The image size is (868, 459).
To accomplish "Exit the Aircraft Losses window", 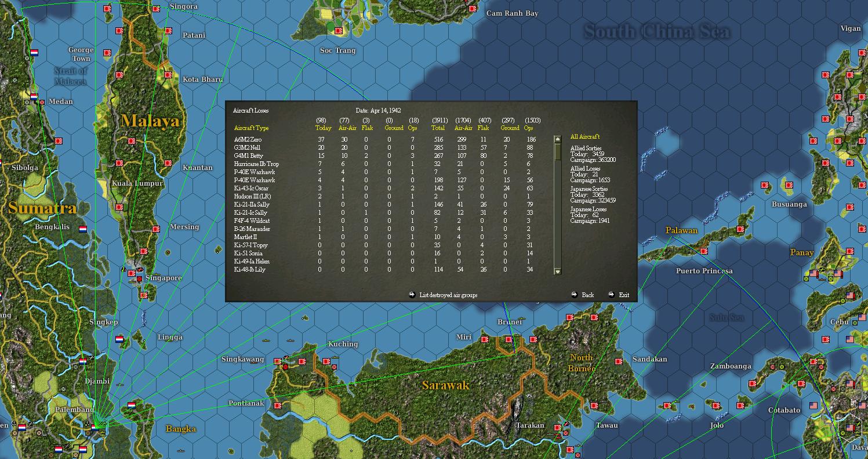I will 624,295.
